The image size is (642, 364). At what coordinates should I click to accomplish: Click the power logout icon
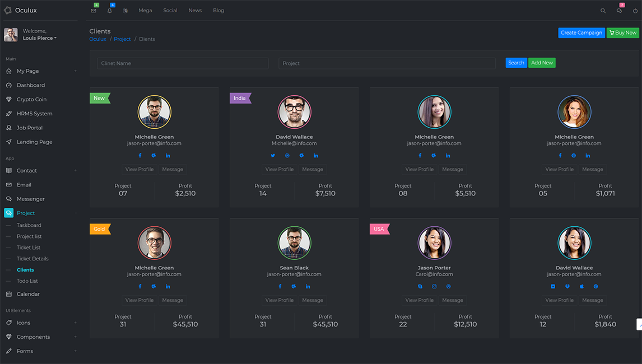coord(635,11)
